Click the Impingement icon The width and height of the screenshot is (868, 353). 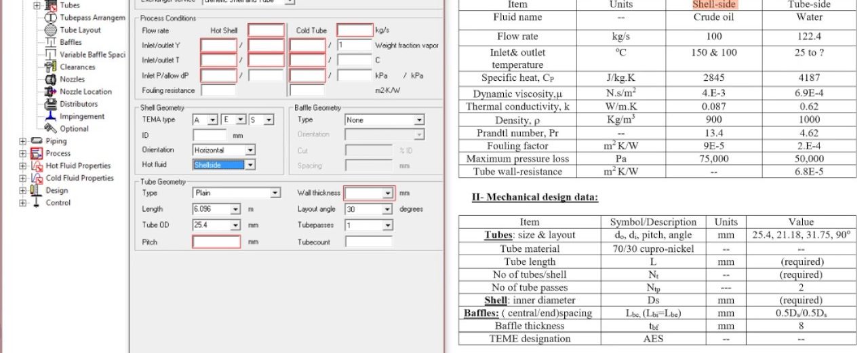point(50,116)
